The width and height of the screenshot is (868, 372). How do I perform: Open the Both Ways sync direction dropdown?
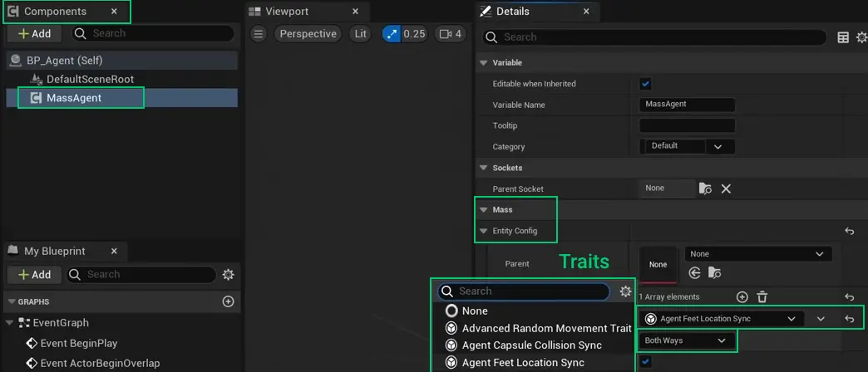(x=687, y=341)
